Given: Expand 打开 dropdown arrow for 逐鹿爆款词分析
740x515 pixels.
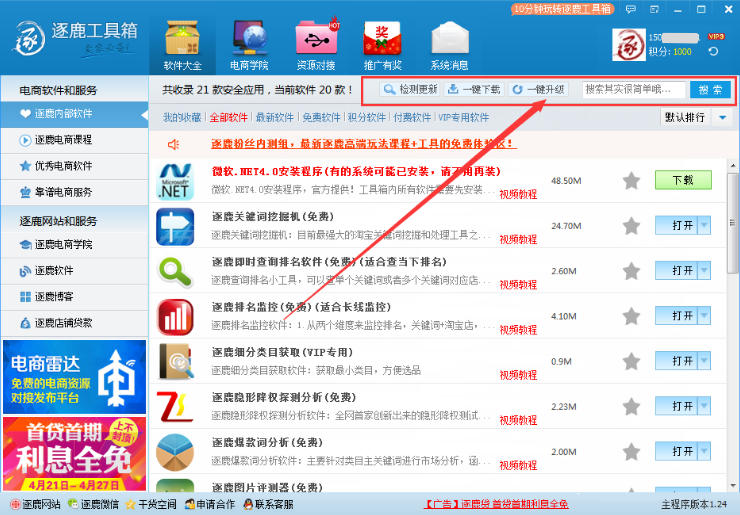Looking at the screenshot, I should [x=704, y=451].
